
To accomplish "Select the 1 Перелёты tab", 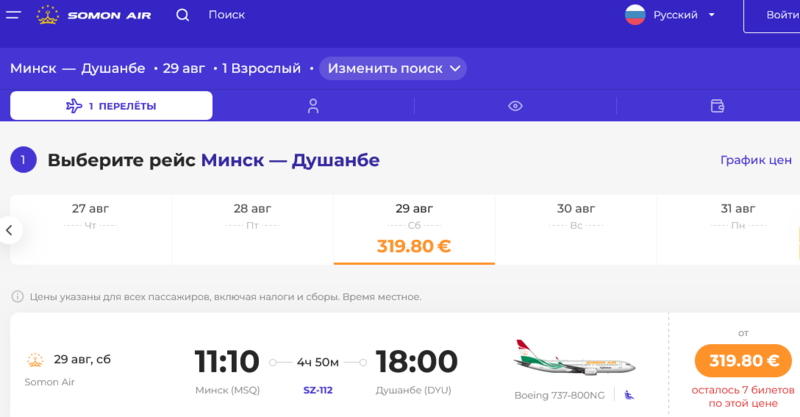I will tap(111, 106).
